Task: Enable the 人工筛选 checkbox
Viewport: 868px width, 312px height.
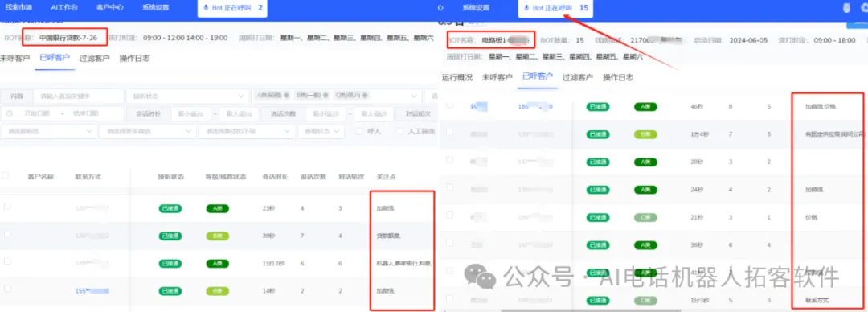Action: coord(400,131)
